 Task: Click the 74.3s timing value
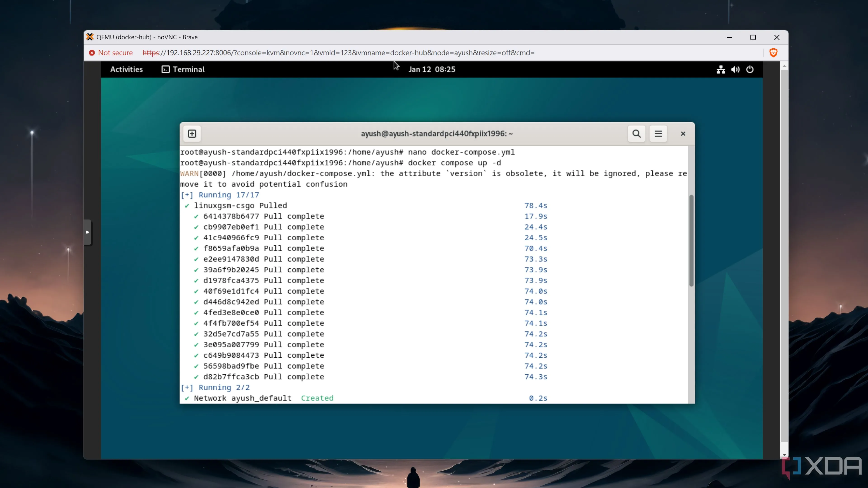[x=536, y=377]
